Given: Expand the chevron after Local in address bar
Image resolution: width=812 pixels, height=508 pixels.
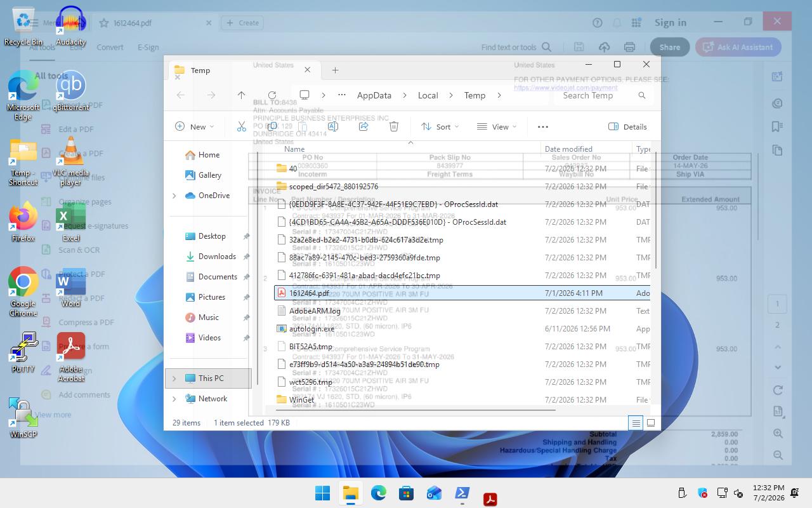Looking at the screenshot, I should [x=451, y=95].
